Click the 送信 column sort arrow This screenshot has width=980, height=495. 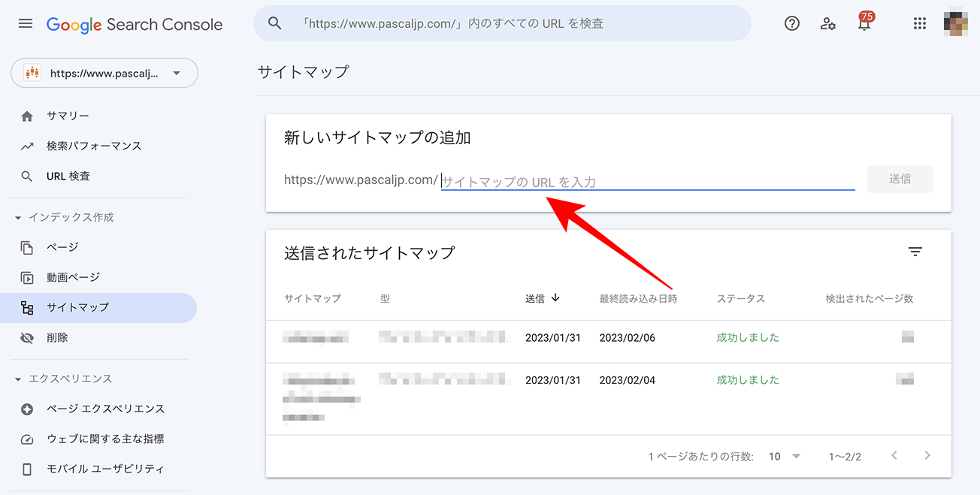(555, 297)
